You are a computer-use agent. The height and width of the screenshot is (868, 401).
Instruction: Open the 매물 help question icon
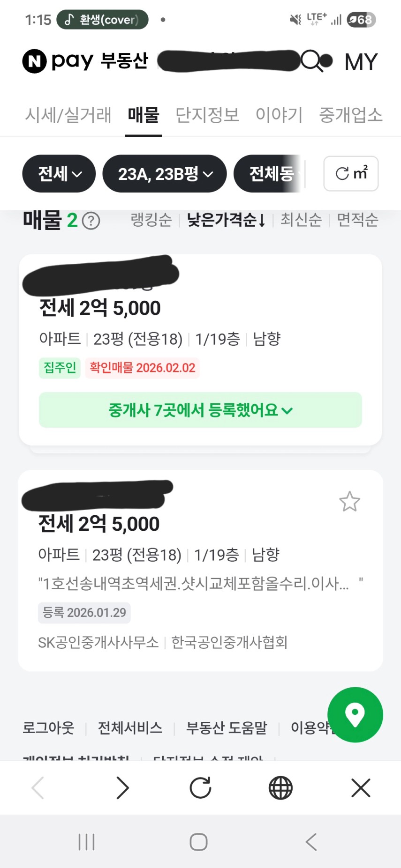[91, 221]
